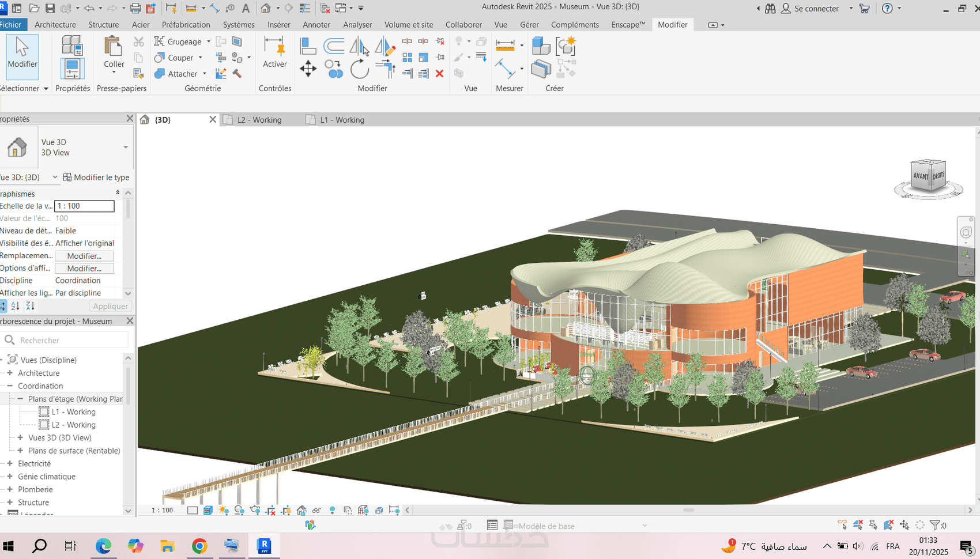The width and height of the screenshot is (980, 559).
Task: Expand the Plomberie tree node
Action: [x=10, y=489]
